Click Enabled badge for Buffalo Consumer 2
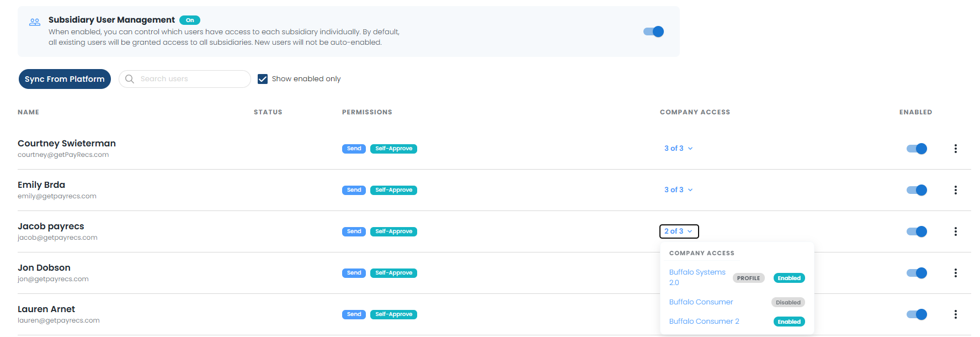The height and width of the screenshot is (337, 980). pyautogui.click(x=789, y=322)
